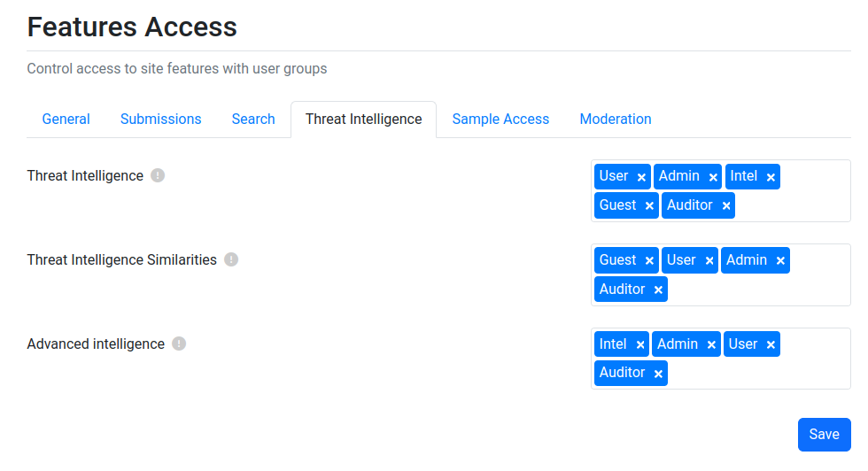Switch to the Moderation tab

(x=616, y=119)
